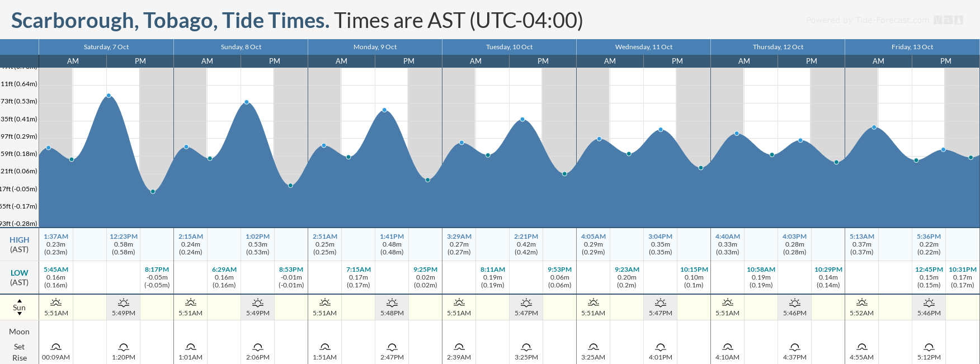The height and width of the screenshot is (364, 980).
Task: Click the Friday 0.37m high tide peak marker
Action: tap(874, 127)
